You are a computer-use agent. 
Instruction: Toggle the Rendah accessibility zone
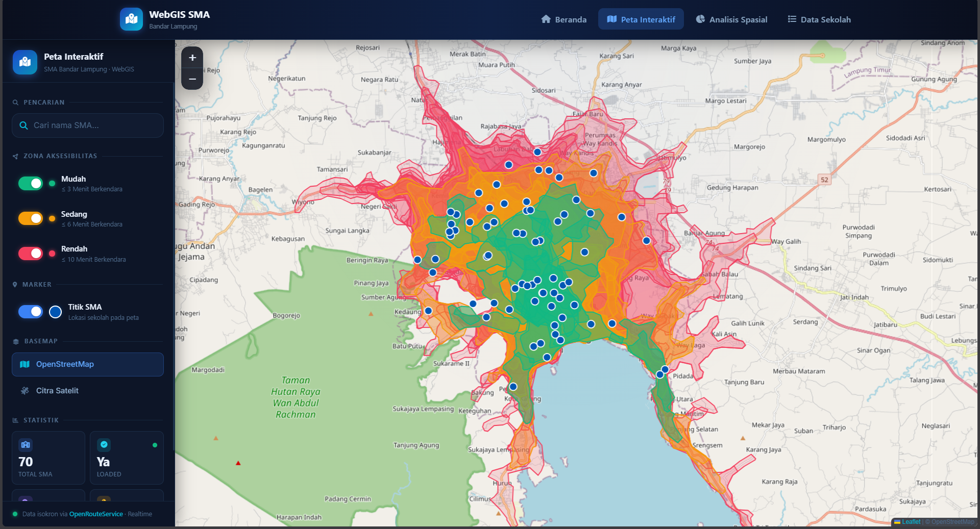[31, 254]
